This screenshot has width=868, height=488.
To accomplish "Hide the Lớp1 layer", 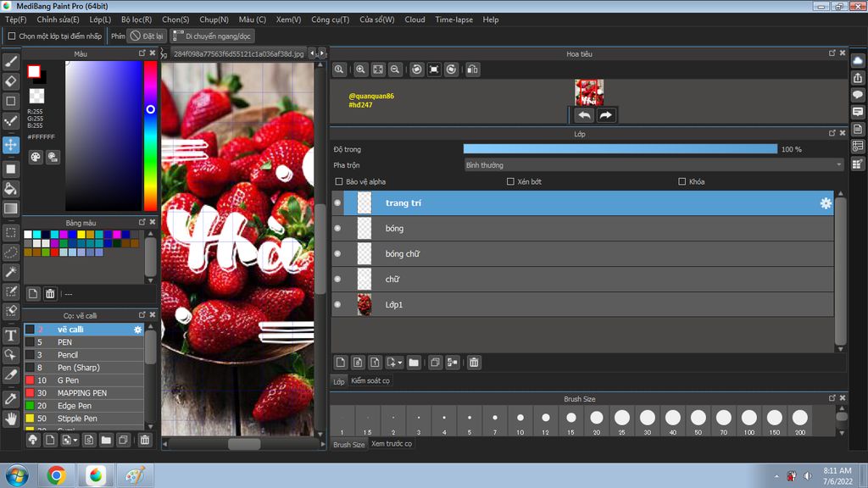I will pos(337,305).
